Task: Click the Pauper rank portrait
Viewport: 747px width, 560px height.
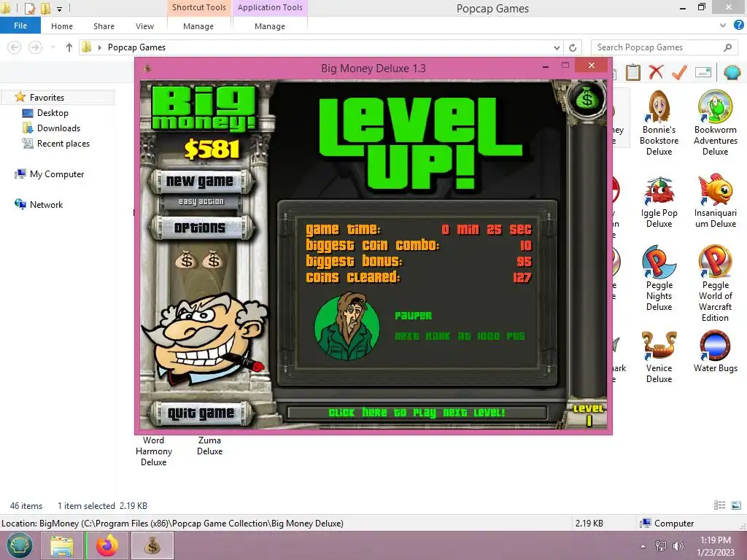Action: point(347,327)
